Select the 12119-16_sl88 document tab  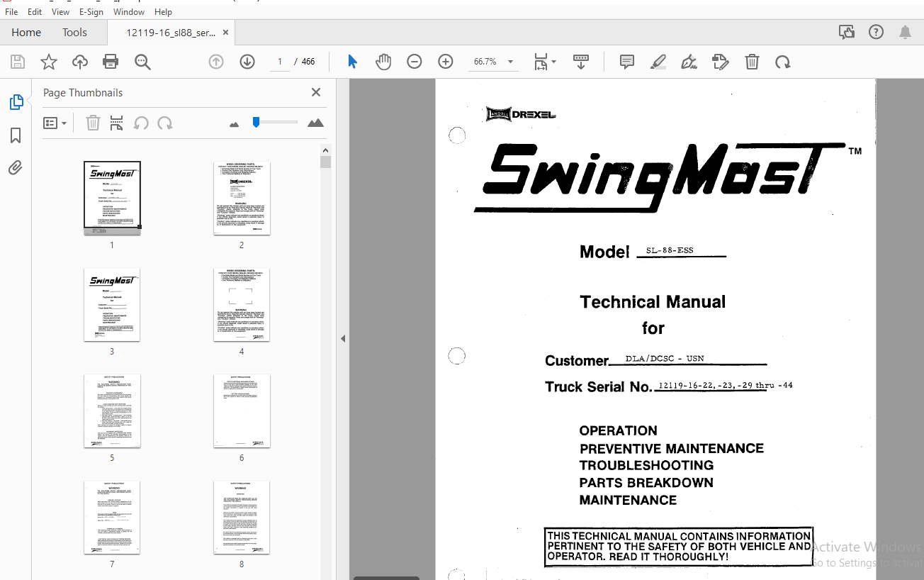170,33
